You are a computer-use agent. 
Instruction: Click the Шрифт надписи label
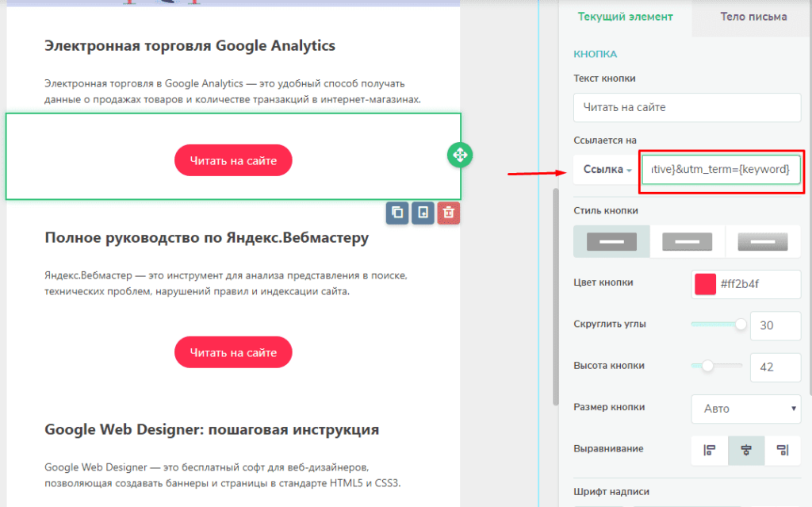click(x=611, y=491)
